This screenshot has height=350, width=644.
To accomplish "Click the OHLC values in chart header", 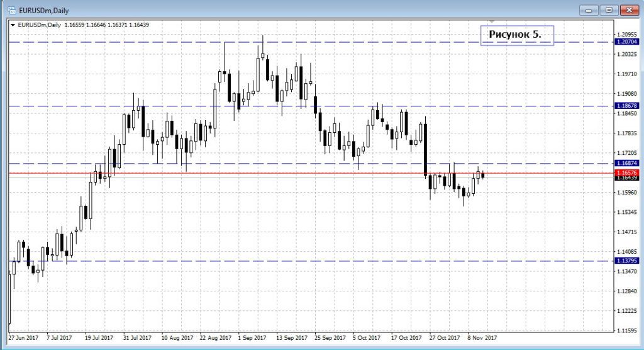I will tap(108, 25).
